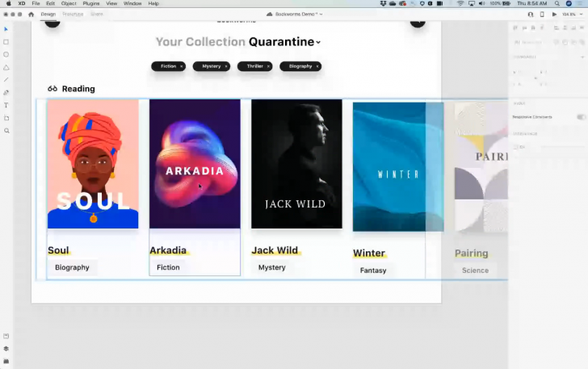Click the Pairing book title text
This screenshot has width=588, height=369.
[x=472, y=253]
